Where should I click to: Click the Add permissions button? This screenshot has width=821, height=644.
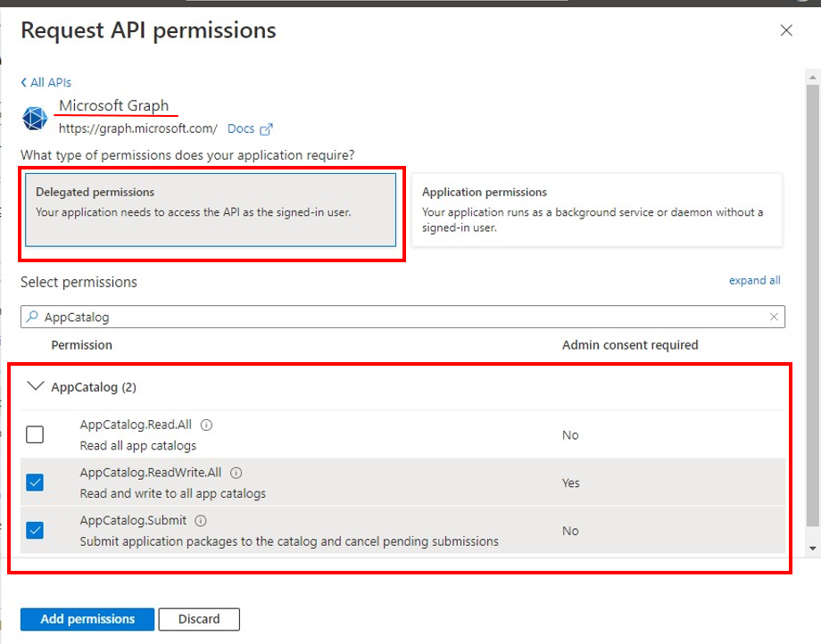click(87, 619)
